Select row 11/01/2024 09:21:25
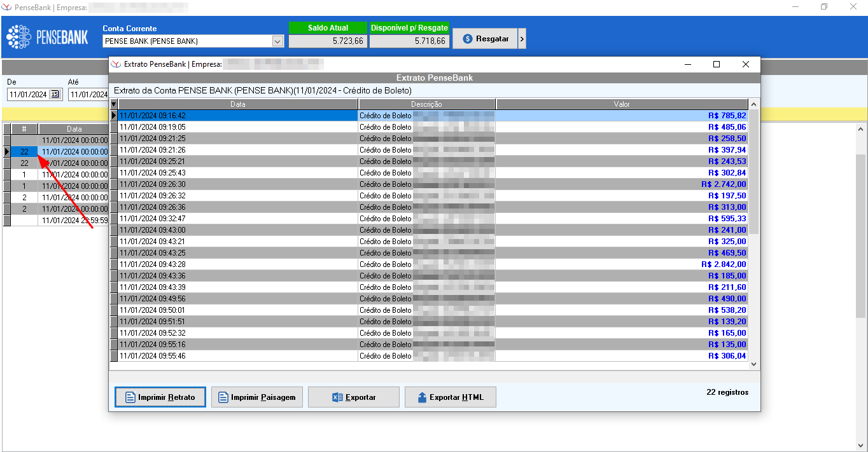868x452 pixels. (x=430, y=139)
